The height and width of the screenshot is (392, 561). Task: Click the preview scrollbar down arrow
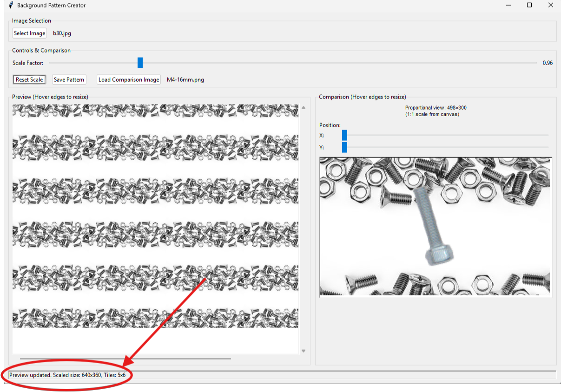304,351
